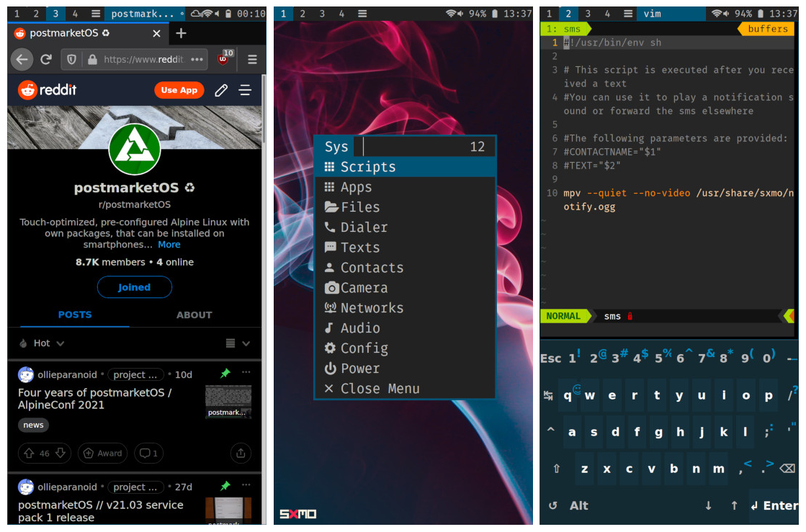Tap the keyboard layout cycle key
Image resolution: width=806 pixels, height=532 pixels.
pyautogui.click(x=552, y=506)
